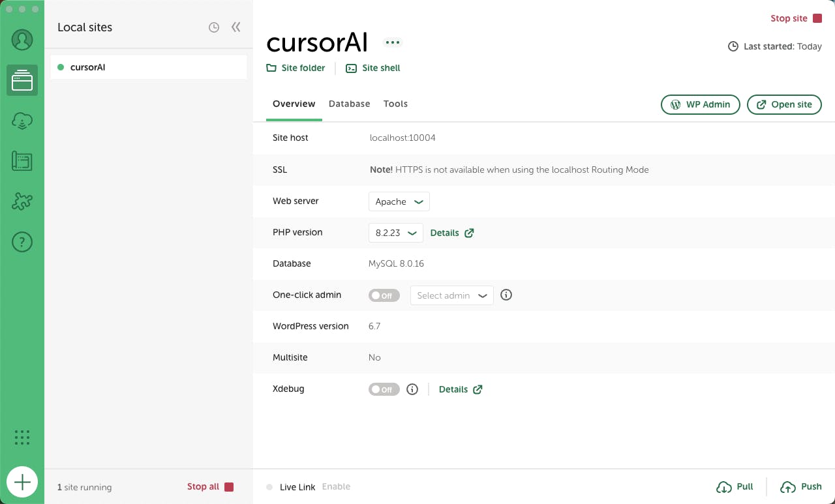Switch to the Database tab
This screenshot has height=504, width=835.
pos(350,104)
